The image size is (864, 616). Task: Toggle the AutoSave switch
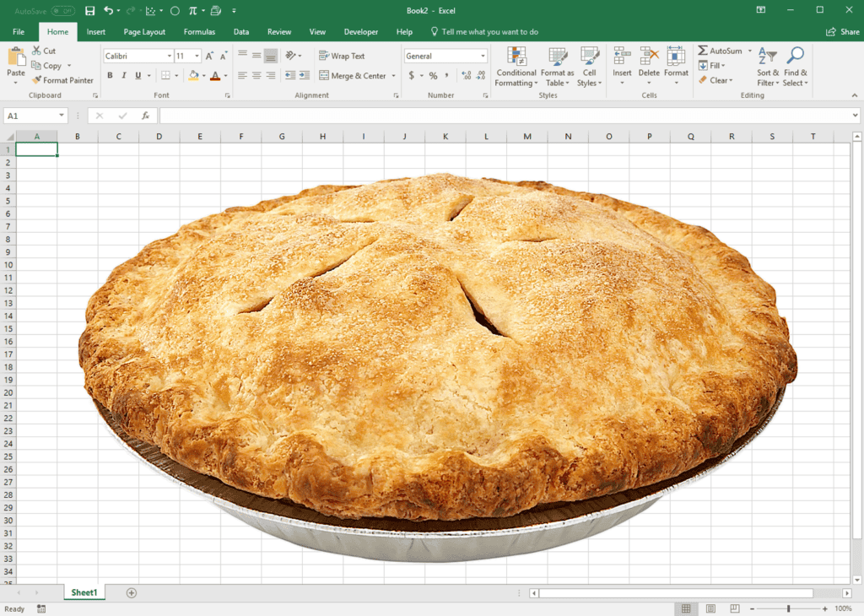(x=62, y=11)
